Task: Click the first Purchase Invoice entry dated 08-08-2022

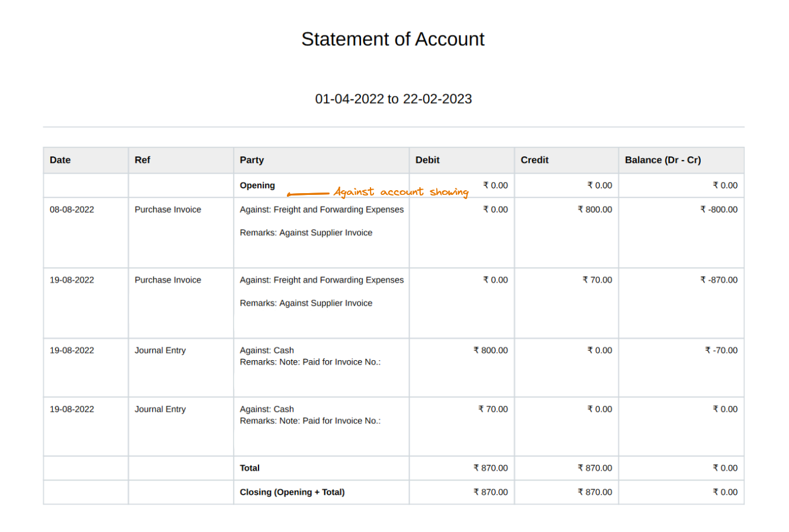Action: pyautogui.click(x=168, y=209)
